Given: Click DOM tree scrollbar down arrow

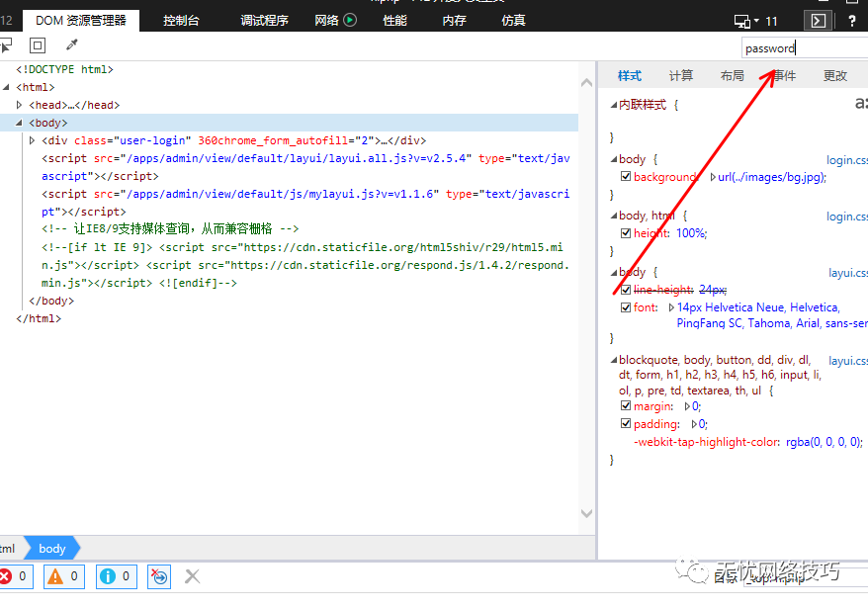Looking at the screenshot, I should tap(587, 513).
